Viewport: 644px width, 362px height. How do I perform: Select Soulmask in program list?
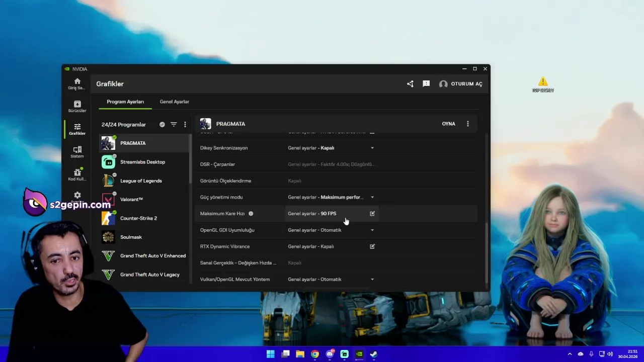[144, 237]
